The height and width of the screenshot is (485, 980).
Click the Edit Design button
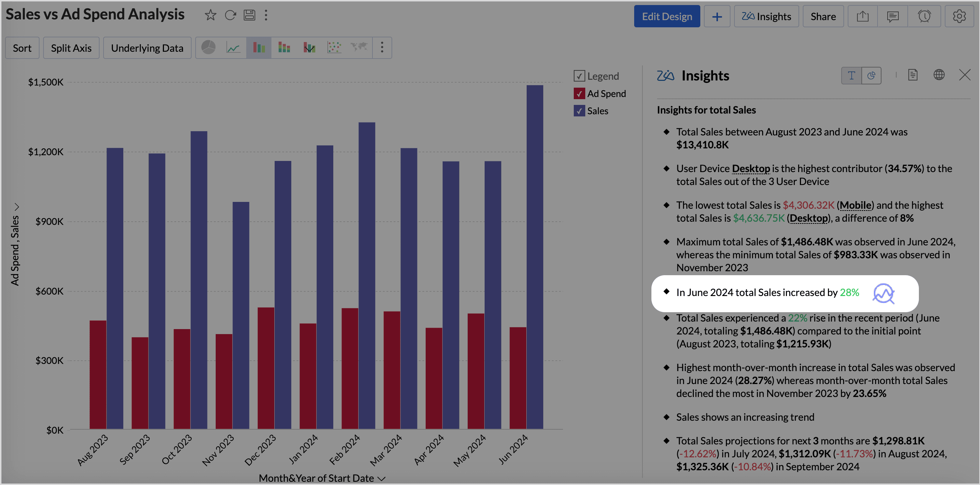(x=667, y=16)
